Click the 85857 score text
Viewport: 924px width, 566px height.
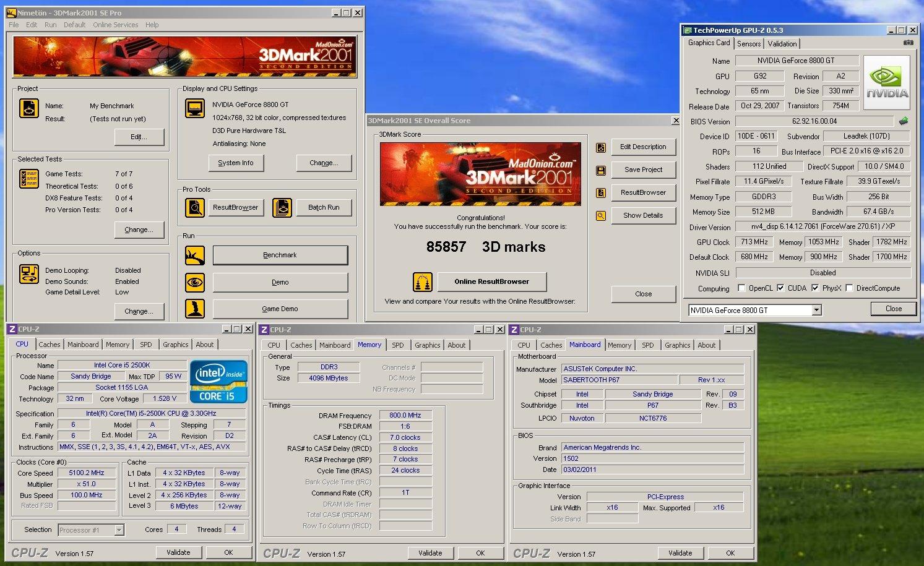446,247
